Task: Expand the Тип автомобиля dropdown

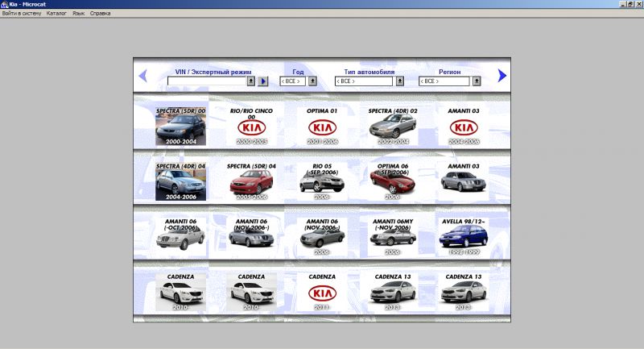Action: coord(399,81)
